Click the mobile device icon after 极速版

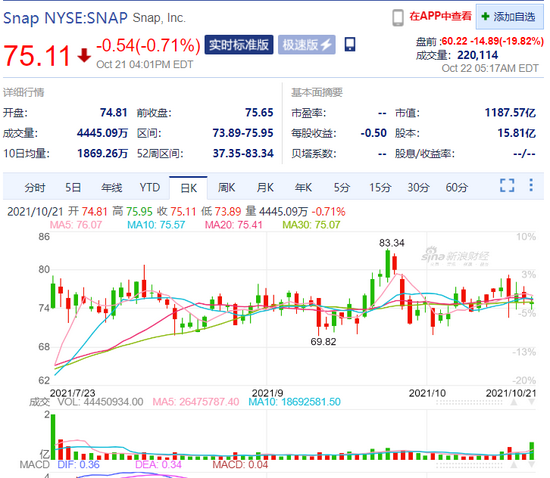[x=350, y=45]
